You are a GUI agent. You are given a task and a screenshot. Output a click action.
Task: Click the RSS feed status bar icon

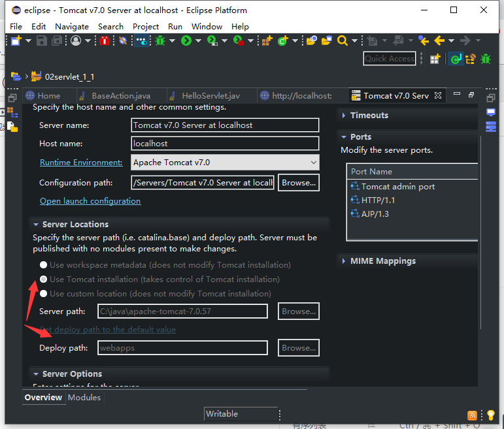[472, 415]
